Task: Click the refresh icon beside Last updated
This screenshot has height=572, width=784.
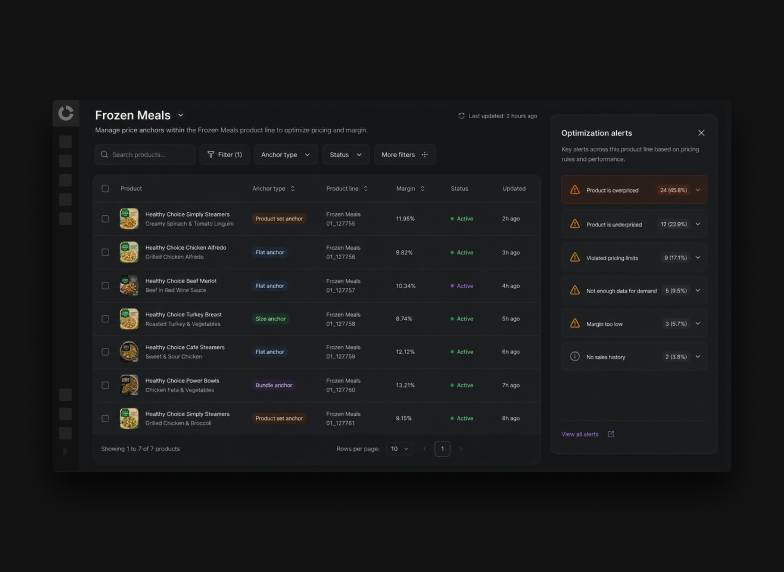Action: click(x=461, y=116)
